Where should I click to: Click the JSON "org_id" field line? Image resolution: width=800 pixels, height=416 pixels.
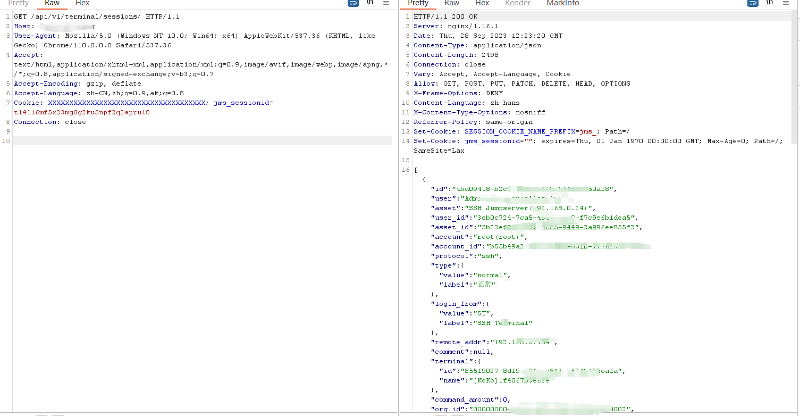tap(533, 409)
